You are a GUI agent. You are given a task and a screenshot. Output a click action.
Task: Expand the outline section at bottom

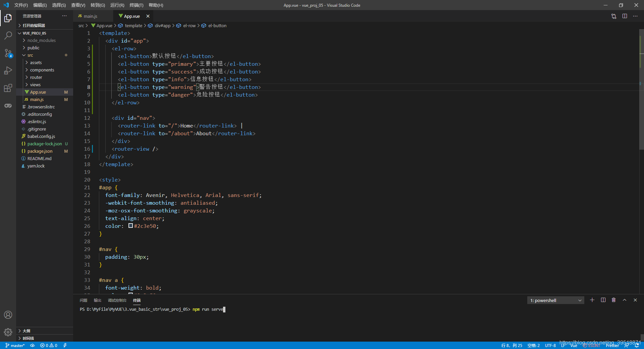click(x=44, y=331)
